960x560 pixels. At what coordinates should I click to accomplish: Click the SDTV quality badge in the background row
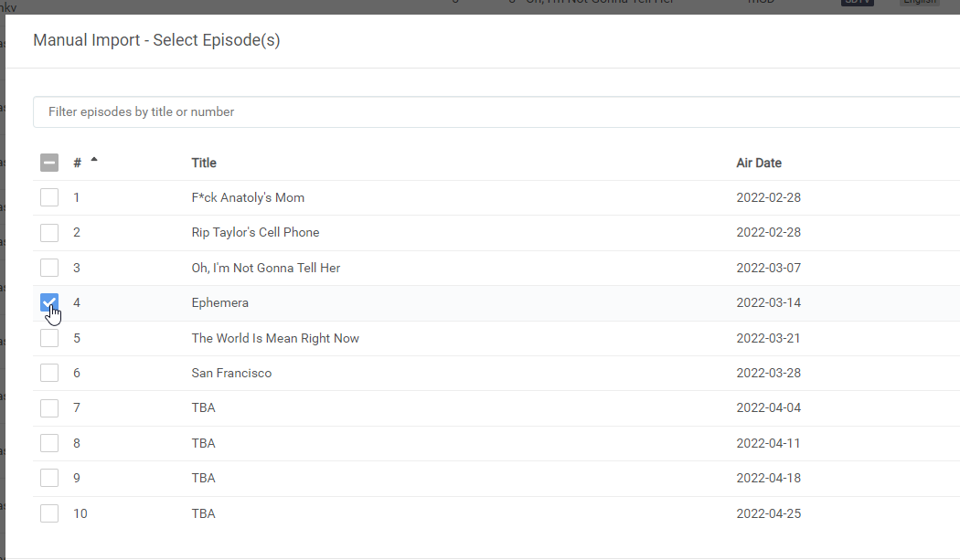857,2
